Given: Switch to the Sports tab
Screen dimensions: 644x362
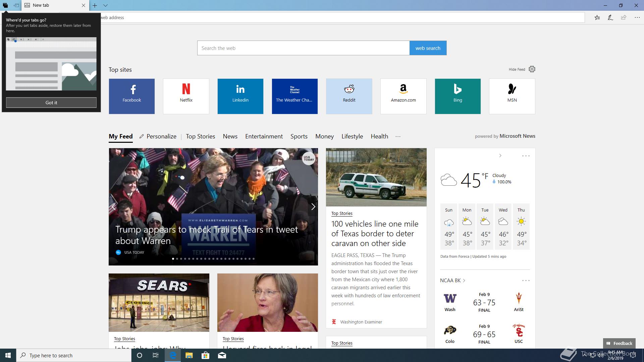Looking at the screenshot, I should pyautogui.click(x=299, y=136).
